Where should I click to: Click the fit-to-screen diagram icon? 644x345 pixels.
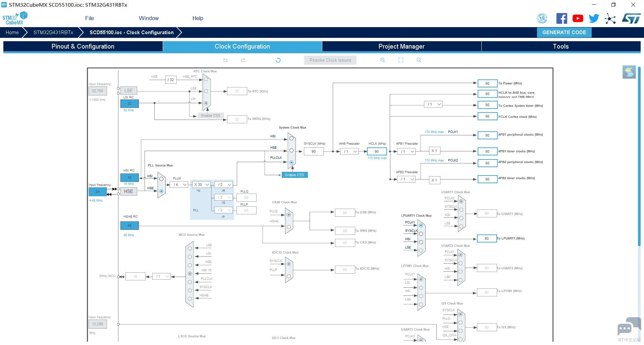[x=400, y=60]
